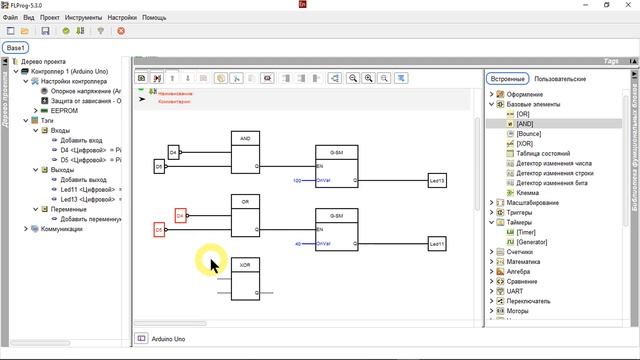Click the down arrow in editor toolbar
640x360 pixels.
click(x=188, y=78)
